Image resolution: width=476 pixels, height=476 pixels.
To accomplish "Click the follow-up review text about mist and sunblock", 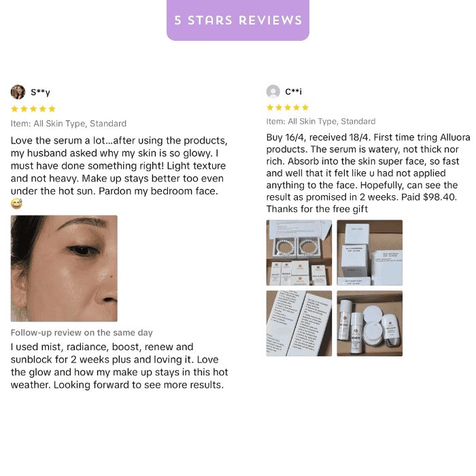I will (119, 366).
